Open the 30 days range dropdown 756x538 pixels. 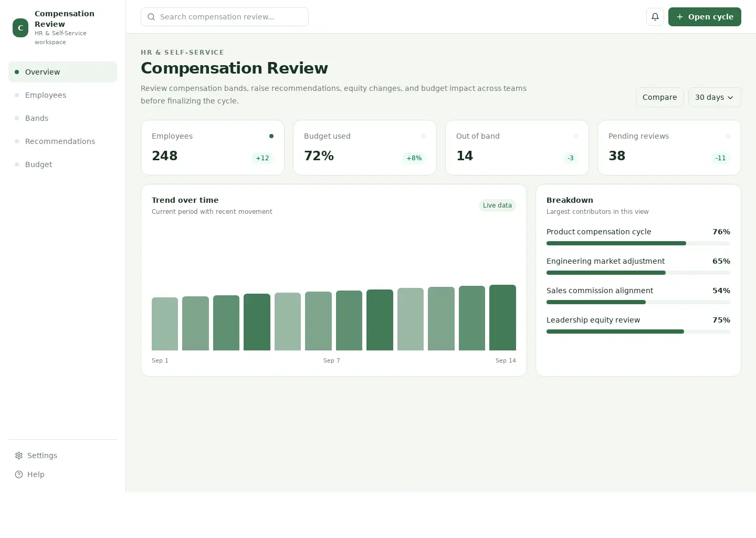tap(715, 97)
